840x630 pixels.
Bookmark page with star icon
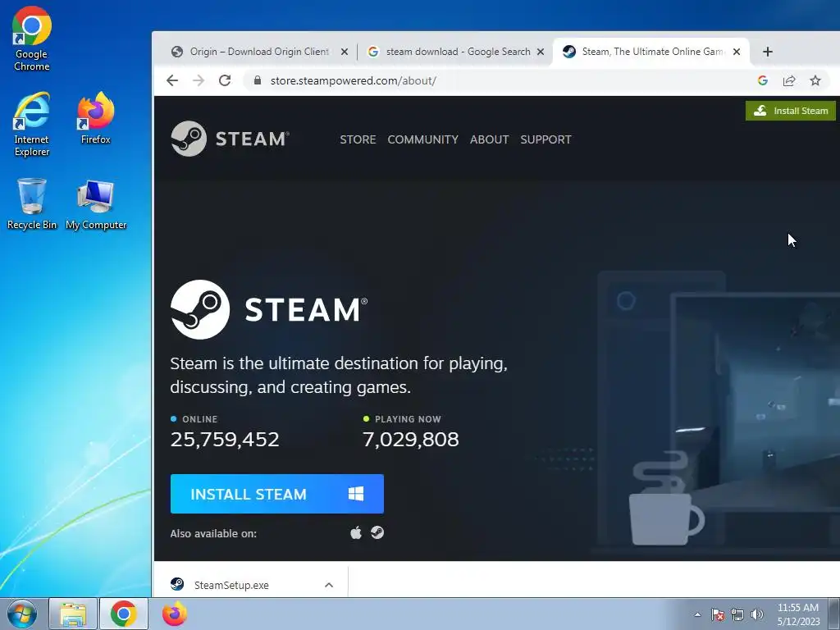pyautogui.click(x=815, y=80)
